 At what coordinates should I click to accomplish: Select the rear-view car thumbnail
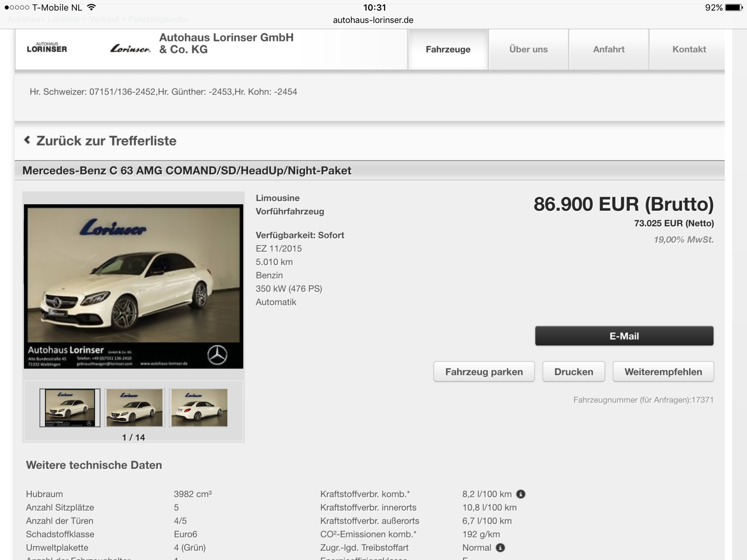[x=199, y=408]
